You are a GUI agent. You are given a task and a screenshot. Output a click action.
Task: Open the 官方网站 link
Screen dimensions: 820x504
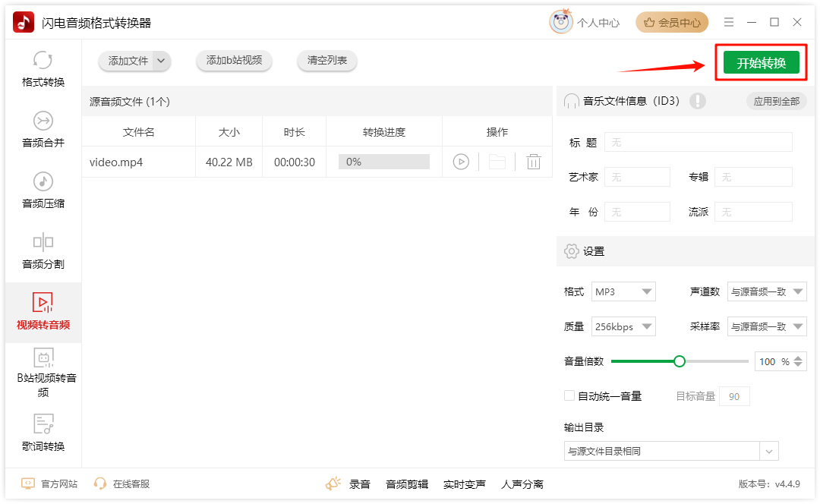[x=49, y=484]
